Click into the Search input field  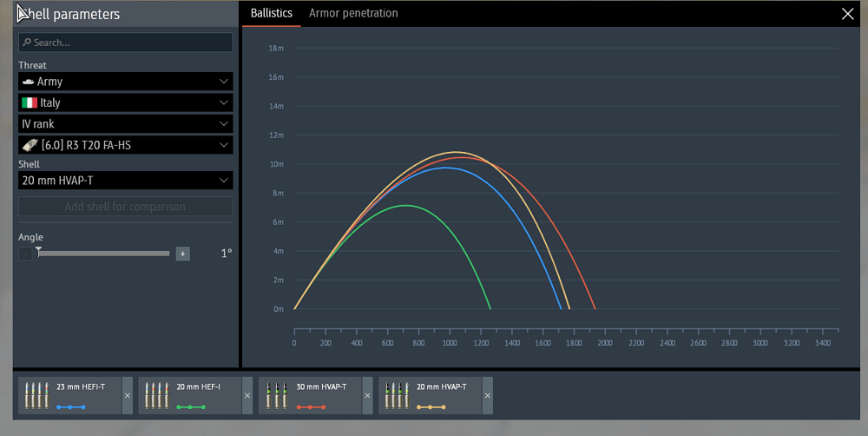126,43
